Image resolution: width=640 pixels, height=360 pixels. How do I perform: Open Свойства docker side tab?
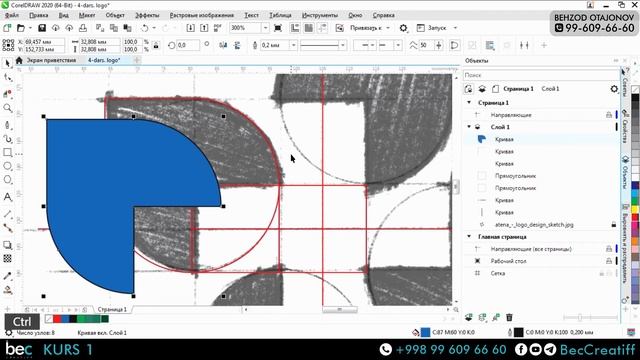[625, 127]
